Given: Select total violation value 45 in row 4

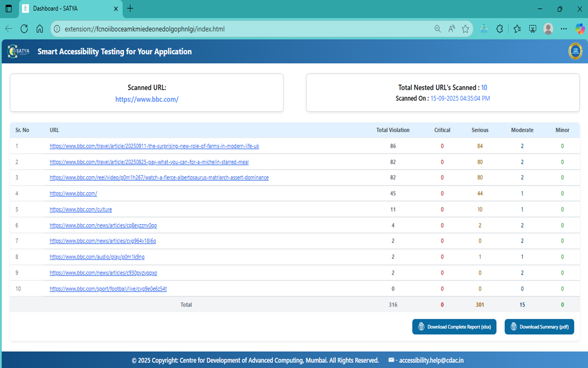Looking at the screenshot, I should [393, 194].
